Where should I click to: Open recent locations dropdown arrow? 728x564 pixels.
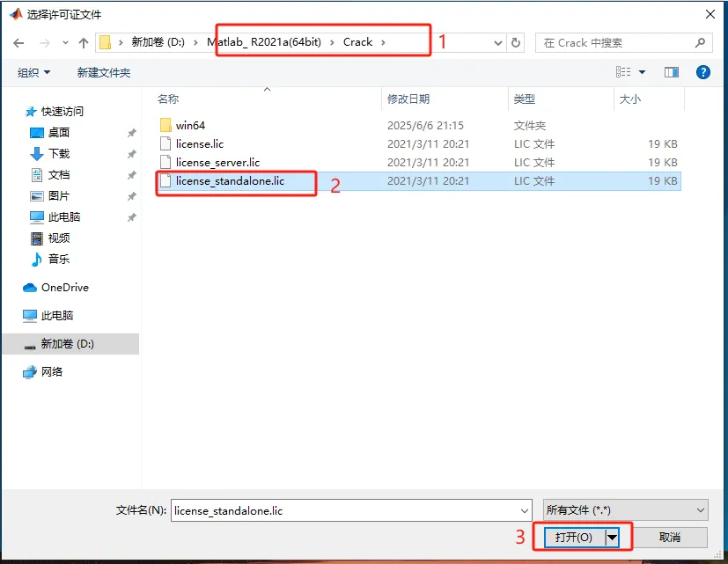65,43
